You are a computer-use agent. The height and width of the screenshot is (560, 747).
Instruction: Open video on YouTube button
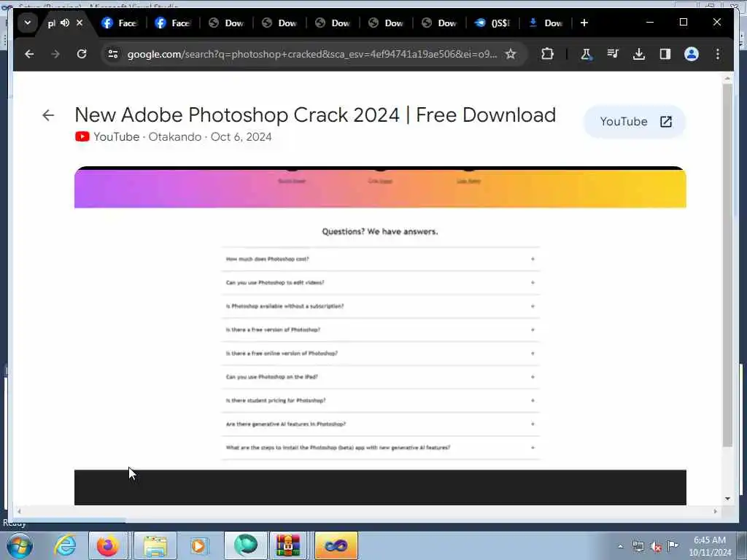(x=635, y=122)
